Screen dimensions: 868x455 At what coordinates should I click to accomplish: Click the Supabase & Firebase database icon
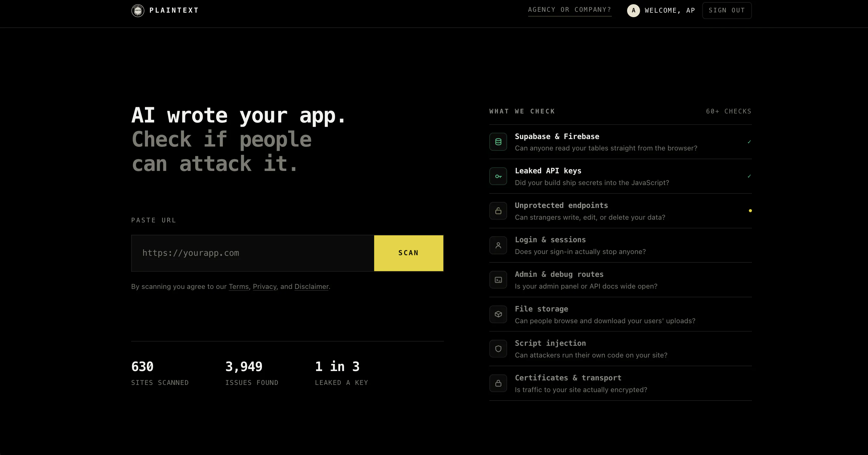498,142
